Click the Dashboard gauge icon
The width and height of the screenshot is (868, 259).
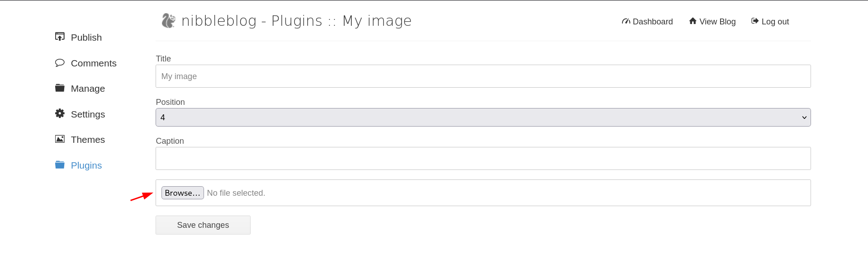tap(626, 21)
